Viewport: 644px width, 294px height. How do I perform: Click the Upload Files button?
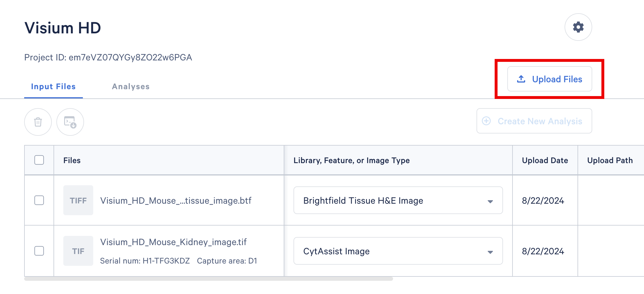coord(549,79)
